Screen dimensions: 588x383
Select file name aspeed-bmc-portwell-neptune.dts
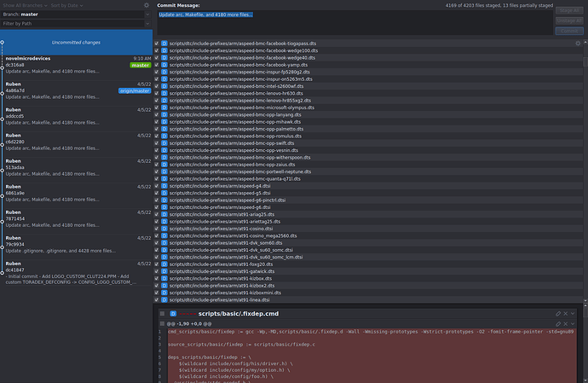[240, 172]
